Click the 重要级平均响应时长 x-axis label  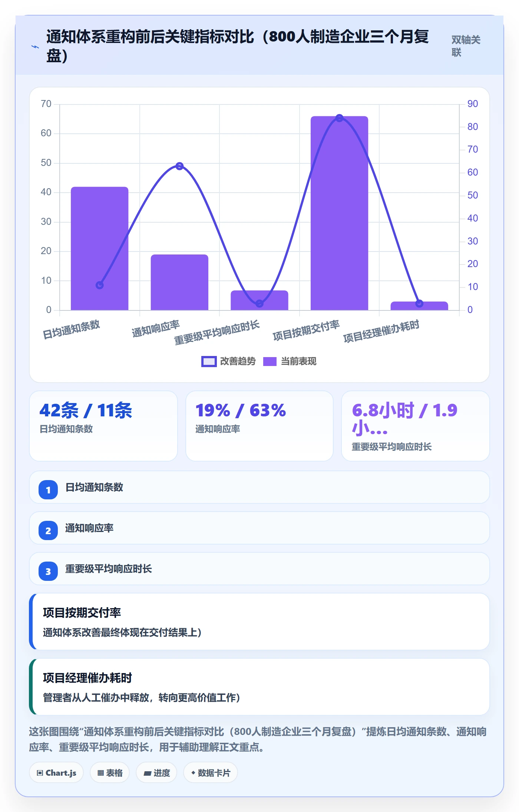point(217,332)
